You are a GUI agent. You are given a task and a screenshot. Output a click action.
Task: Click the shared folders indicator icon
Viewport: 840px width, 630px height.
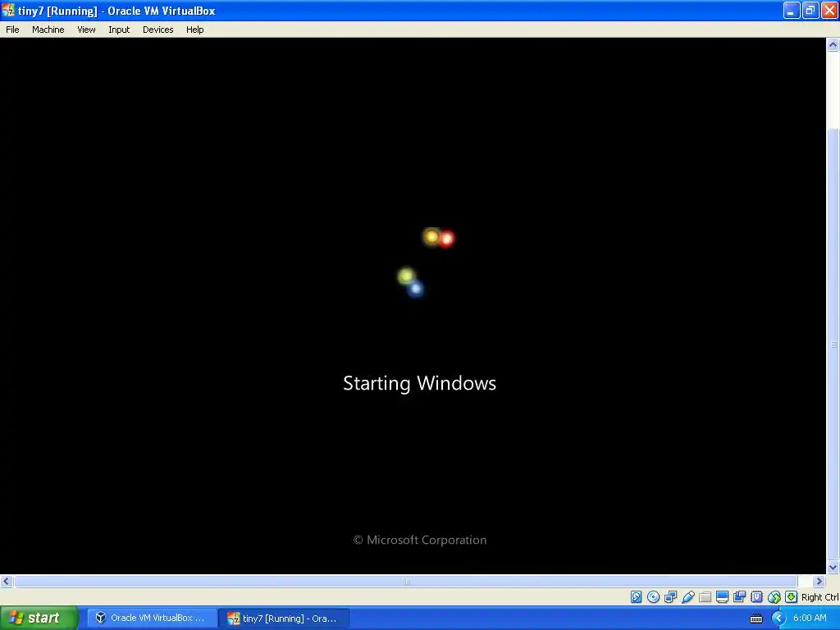[x=705, y=597]
